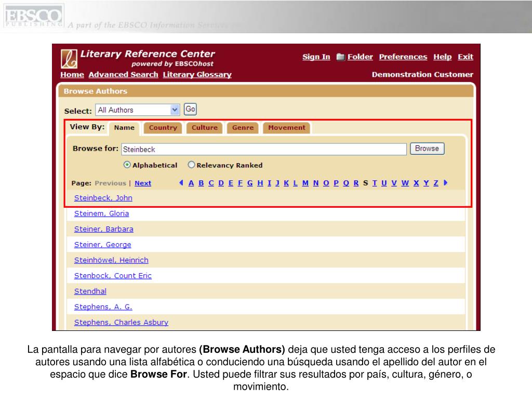Jump to authors starting with B
532x399 pixels.
[x=201, y=183]
